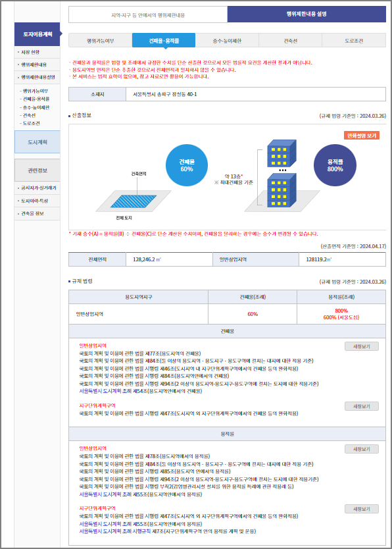Click the striped 건축면적 land illustration
Screen dimensions: 392x549
[x=134, y=201]
